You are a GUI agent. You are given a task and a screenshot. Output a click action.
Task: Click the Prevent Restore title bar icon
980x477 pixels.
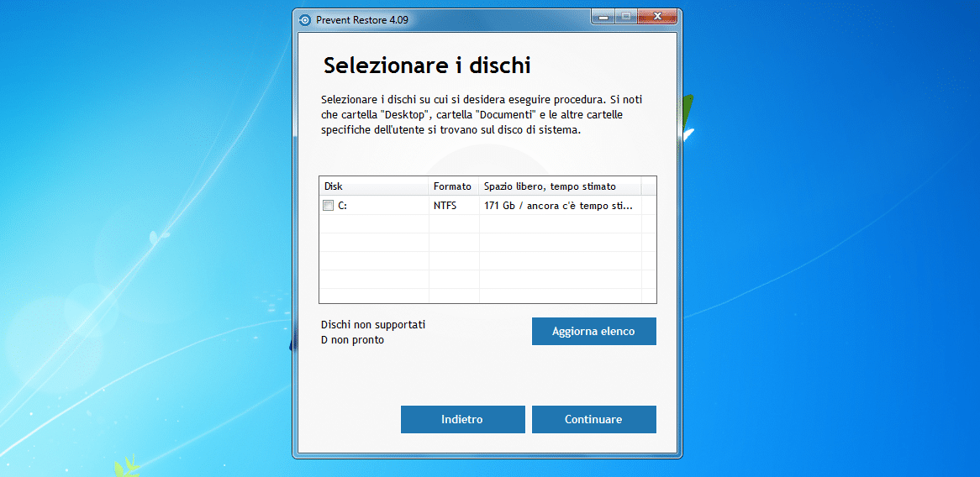pyautogui.click(x=305, y=20)
